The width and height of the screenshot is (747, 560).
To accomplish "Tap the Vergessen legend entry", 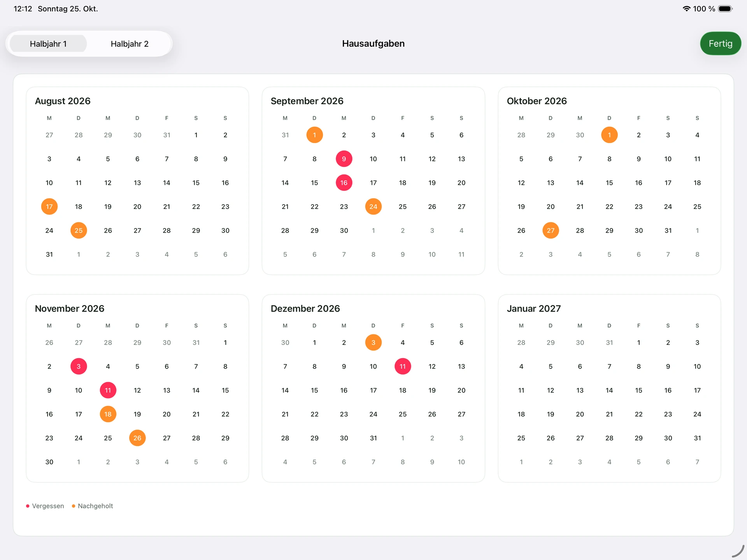I will point(45,506).
